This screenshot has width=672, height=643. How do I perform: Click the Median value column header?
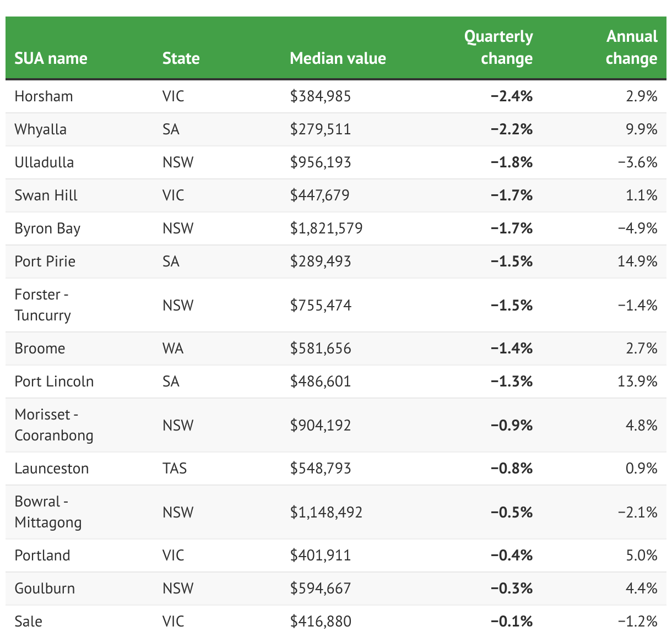click(x=338, y=58)
